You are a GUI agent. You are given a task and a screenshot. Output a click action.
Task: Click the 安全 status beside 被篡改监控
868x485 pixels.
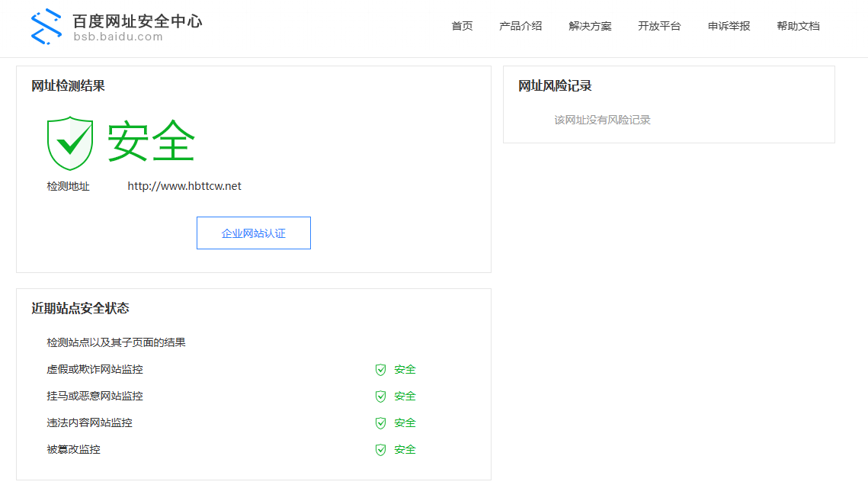[x=405, y=450]
